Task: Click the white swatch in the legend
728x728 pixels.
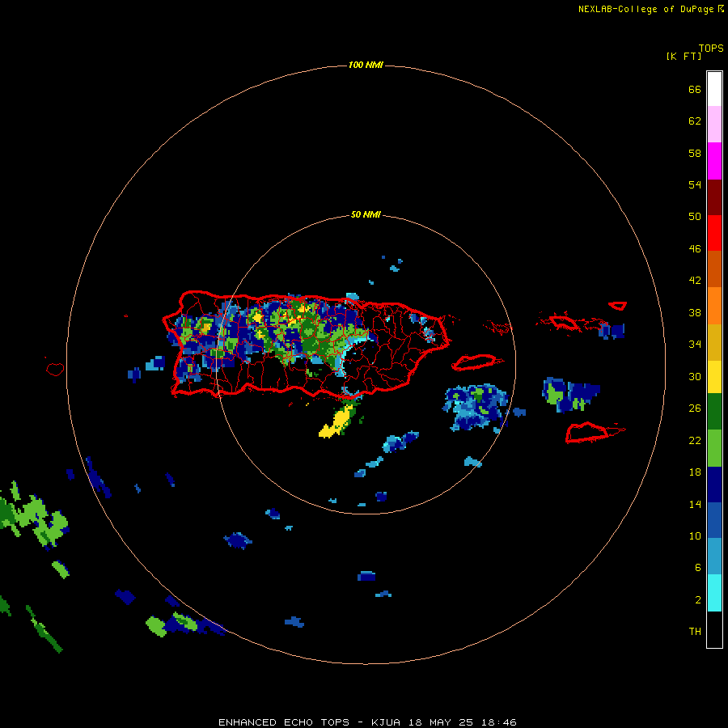Action: (714, 89)
